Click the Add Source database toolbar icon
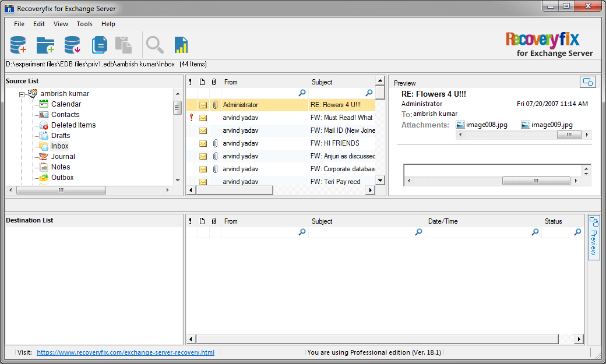Screen dimensions: 606x364 click(18, 44)
